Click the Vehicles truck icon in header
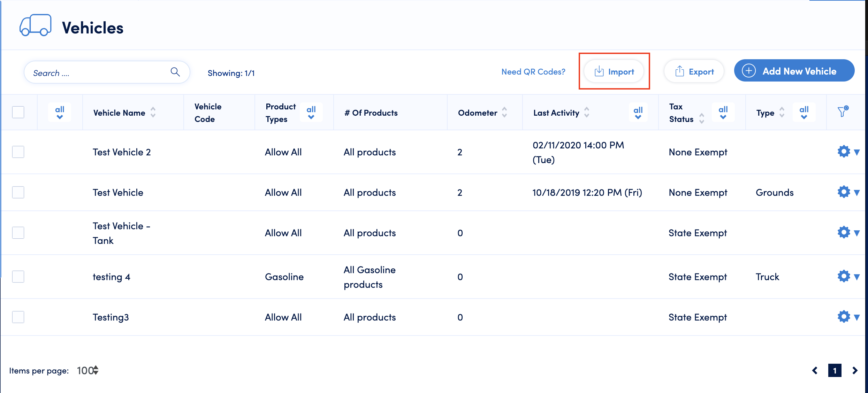Viewport: 868px width, 393px height. tap(36, 25)
